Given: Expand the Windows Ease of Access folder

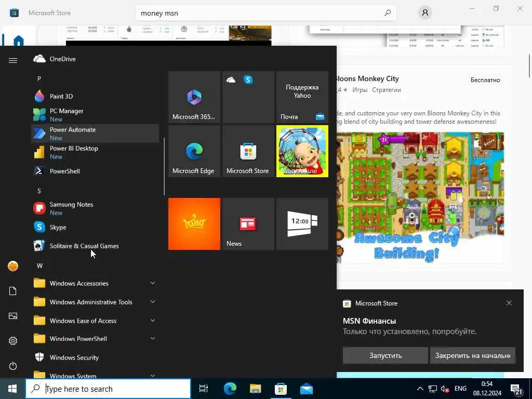Looking at the screenshot, I should point(95,321).
